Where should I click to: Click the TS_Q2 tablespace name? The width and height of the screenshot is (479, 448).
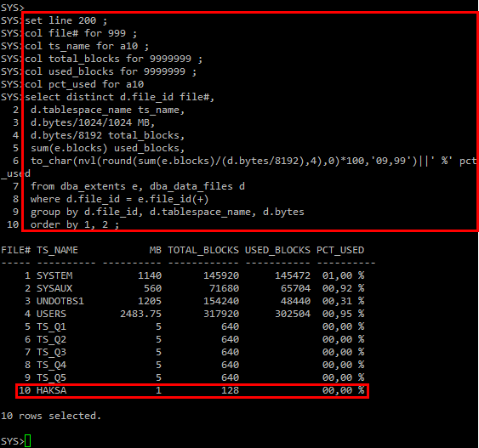click(51, 340)
